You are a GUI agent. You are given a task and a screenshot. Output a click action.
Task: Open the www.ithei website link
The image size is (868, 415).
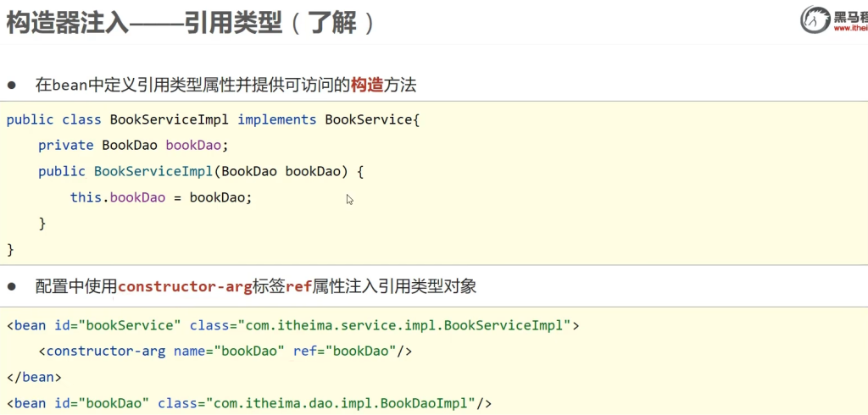[x=850, y=28]
